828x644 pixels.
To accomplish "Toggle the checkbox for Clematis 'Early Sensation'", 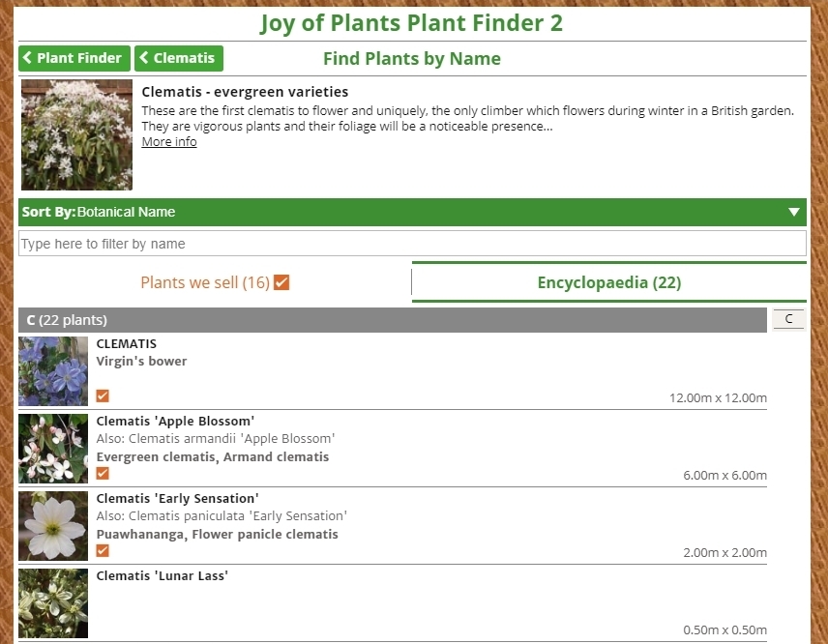I will click(x=101, y=551).
